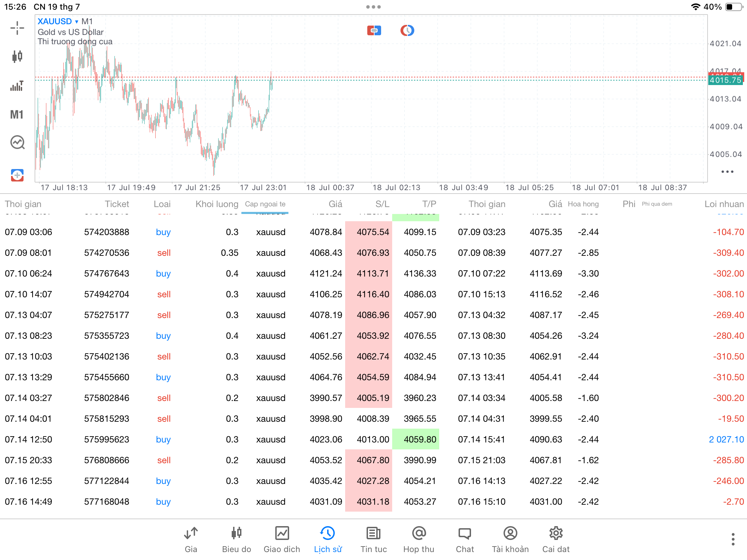The height and width of the screenshot is (560, 747).
Task: Open the Cai dat settings tab
Action: pos(556,539)
